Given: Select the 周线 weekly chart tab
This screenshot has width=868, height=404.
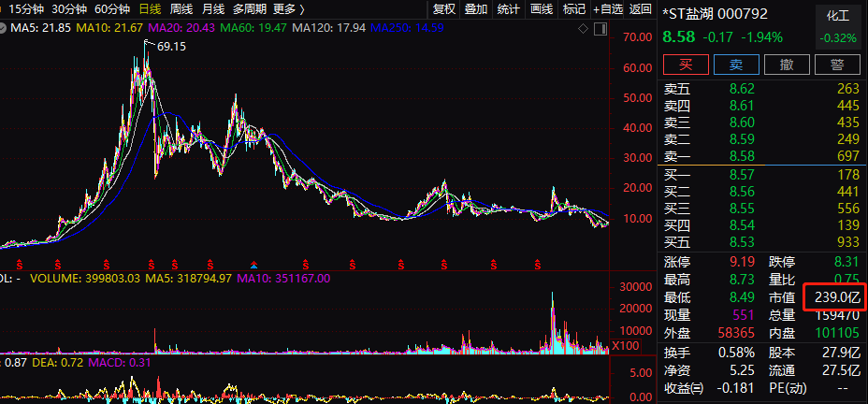Looking at the screenshot, I should pyautogui.click(x=181, y=8).
